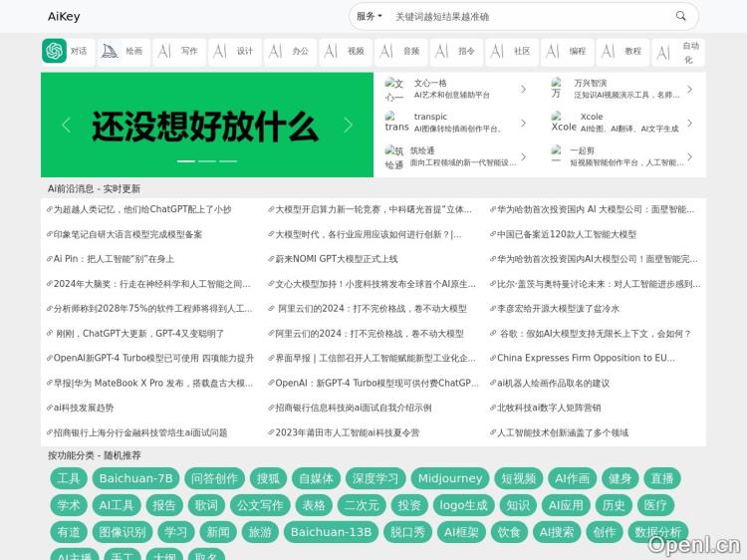Expand the 万兴智演 entry arrow
The height and width of the screenshot is (560, 747).
click(x=689, y=90)
